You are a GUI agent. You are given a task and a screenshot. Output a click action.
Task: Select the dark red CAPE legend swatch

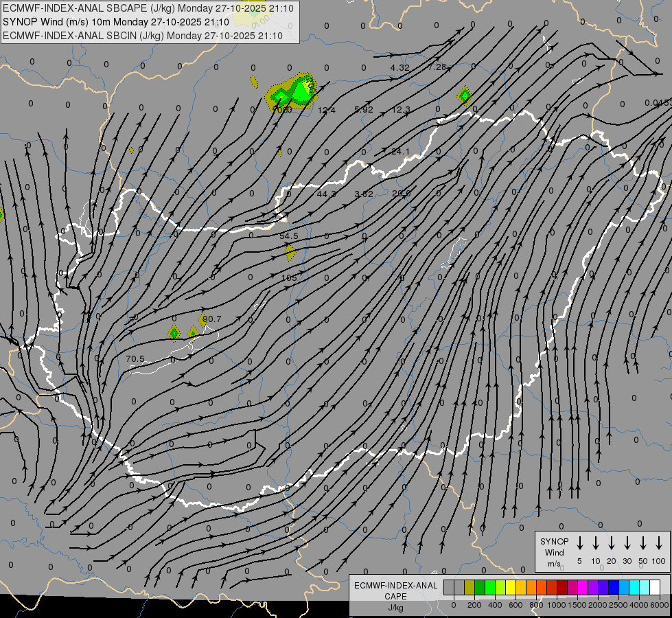click(562, 588)
